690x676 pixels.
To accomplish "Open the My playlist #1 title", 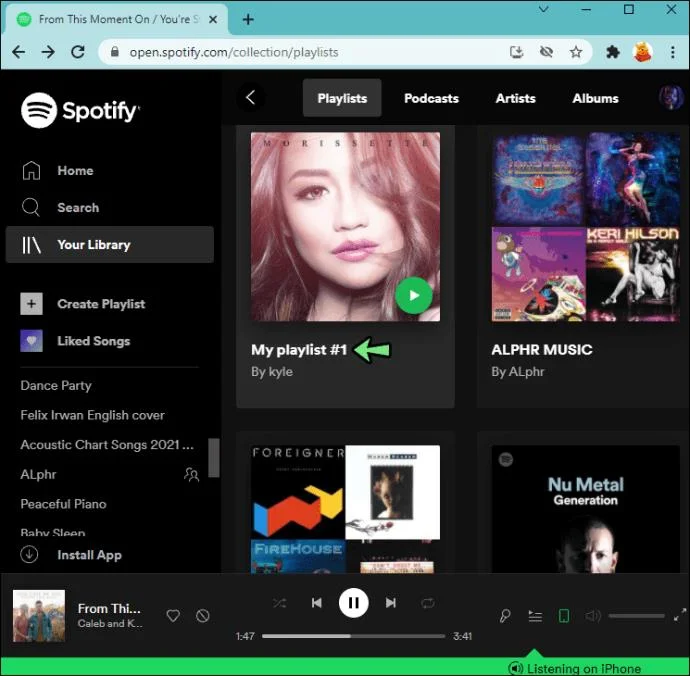I will click(x=299, y=350).
